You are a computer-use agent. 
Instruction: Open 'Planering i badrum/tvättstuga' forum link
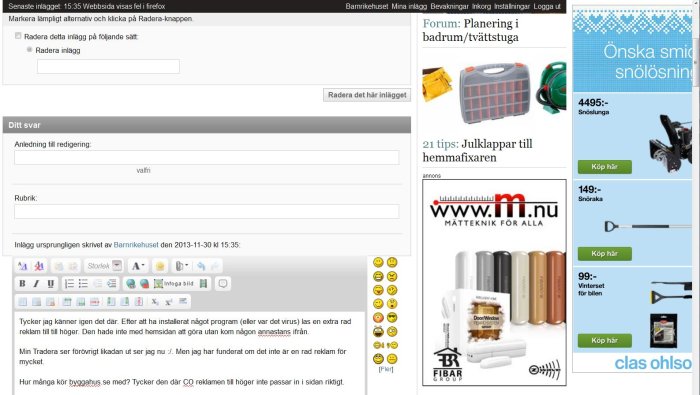pos(471,30)
